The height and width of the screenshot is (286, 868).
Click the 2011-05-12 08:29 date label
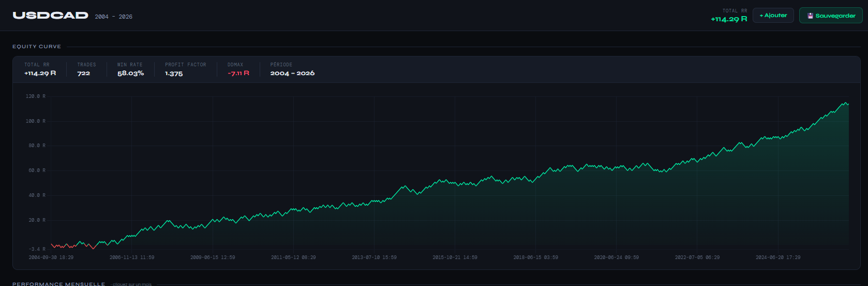[x=293, y=258]
